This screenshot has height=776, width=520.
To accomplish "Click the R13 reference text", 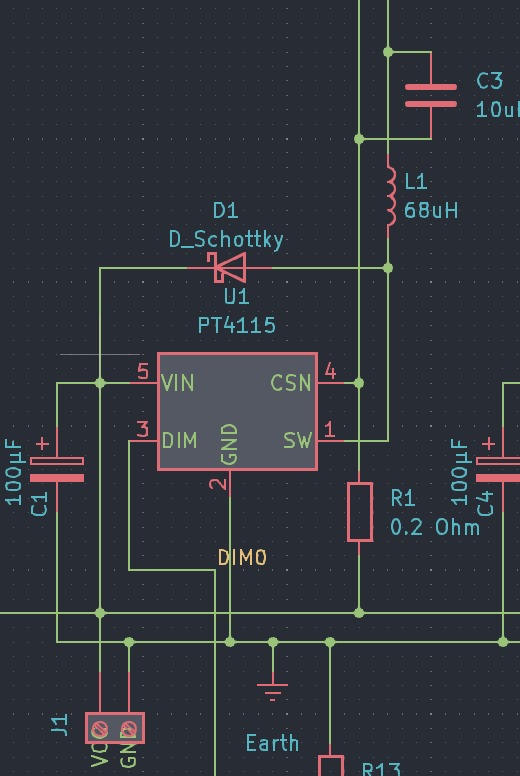I will pos(381,769).
